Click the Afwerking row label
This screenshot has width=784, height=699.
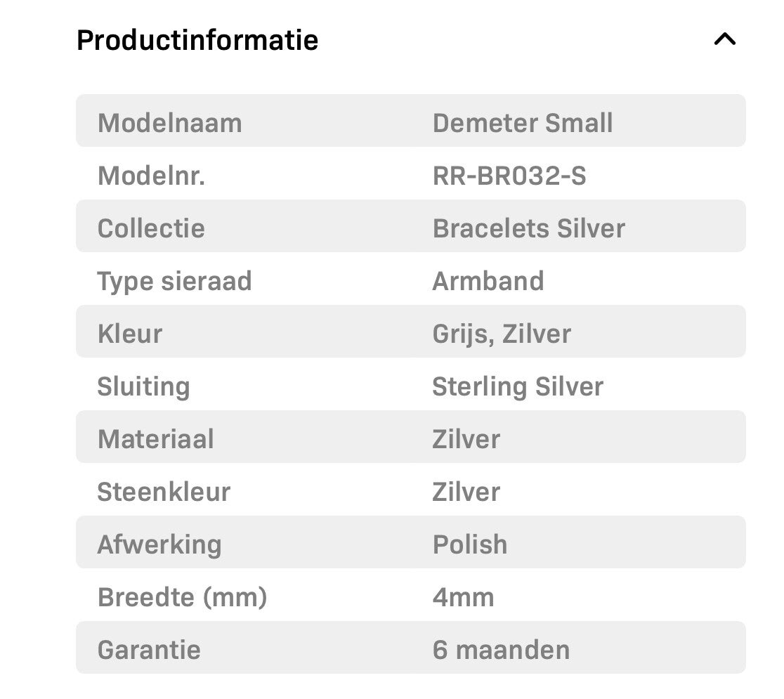coord(159,544)
